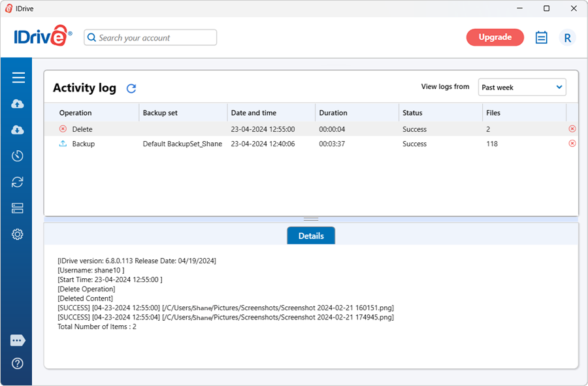Select the Default BackupSet_Shane backup row
This screenshot has width=588, height=386.
(182, 144)
